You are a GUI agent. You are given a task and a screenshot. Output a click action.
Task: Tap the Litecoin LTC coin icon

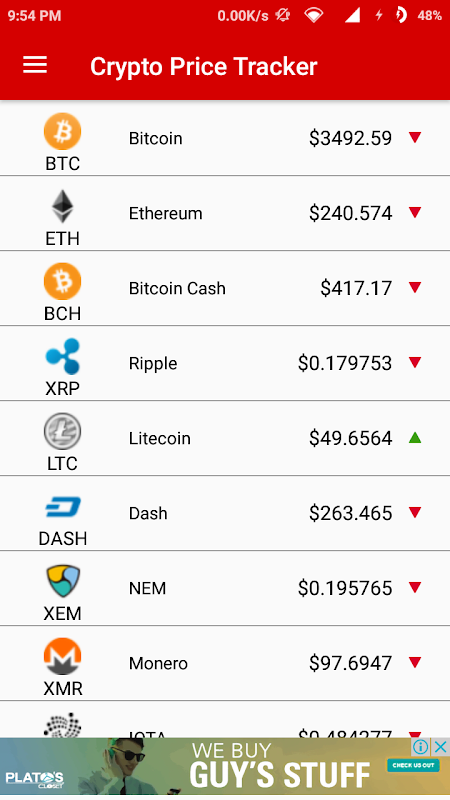click(62, 431)
